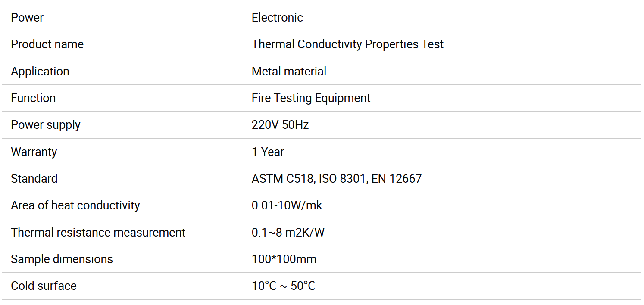Select the "100*100mm" sample dimensions value
The image size is (644, 305).
(284, 259)
